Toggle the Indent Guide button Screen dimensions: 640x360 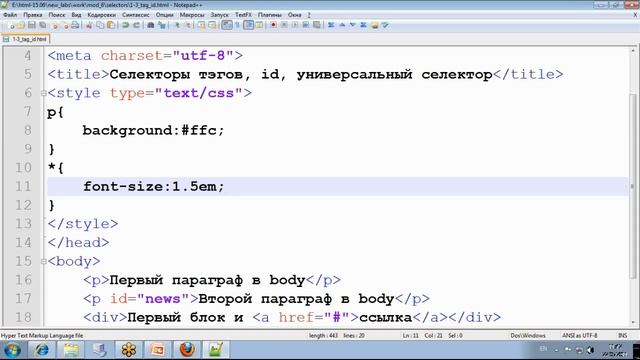coord(248,25)
